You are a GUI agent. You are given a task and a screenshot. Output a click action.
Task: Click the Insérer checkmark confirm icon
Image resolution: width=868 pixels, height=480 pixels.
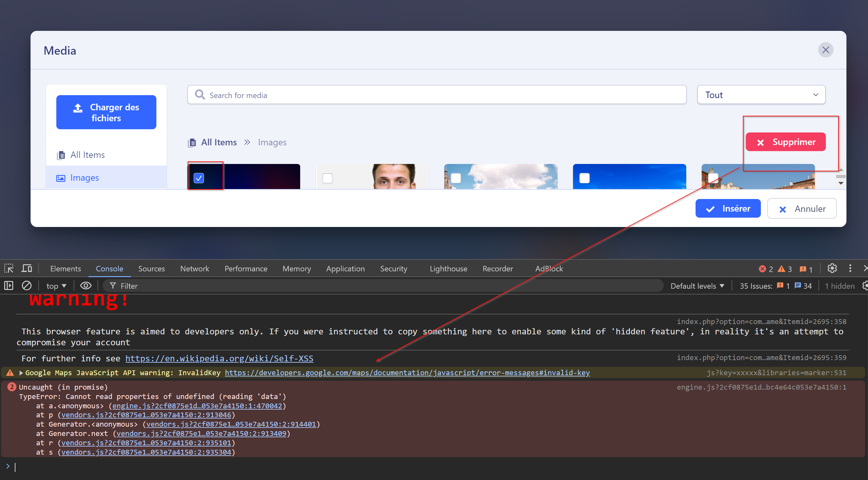(x=710, y=208)
